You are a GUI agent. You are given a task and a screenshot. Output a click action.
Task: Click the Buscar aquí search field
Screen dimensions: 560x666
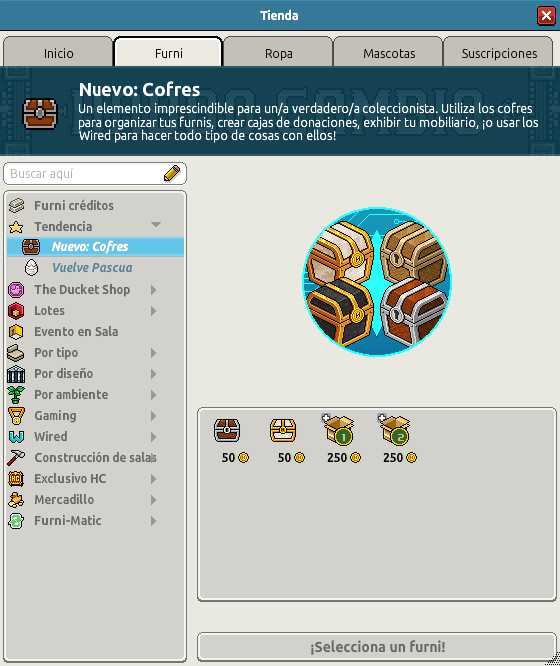(x=95, y=173)
